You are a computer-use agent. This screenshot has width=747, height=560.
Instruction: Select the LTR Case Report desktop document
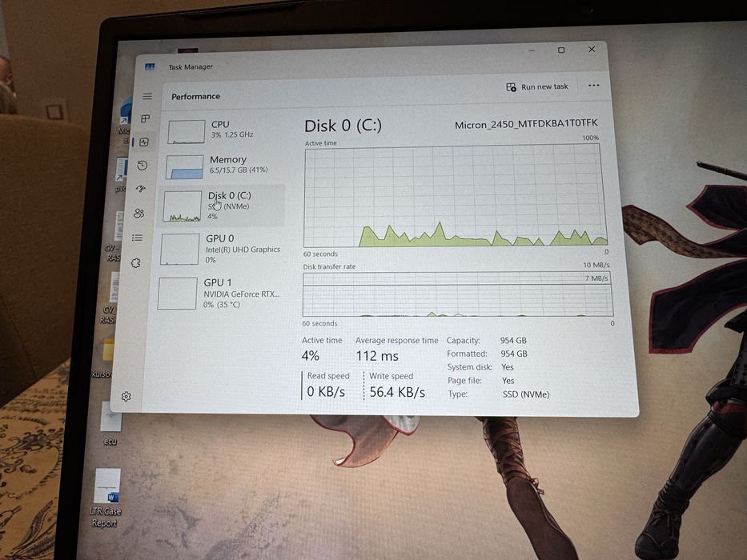pyautogui.click(x=106, y=498)
